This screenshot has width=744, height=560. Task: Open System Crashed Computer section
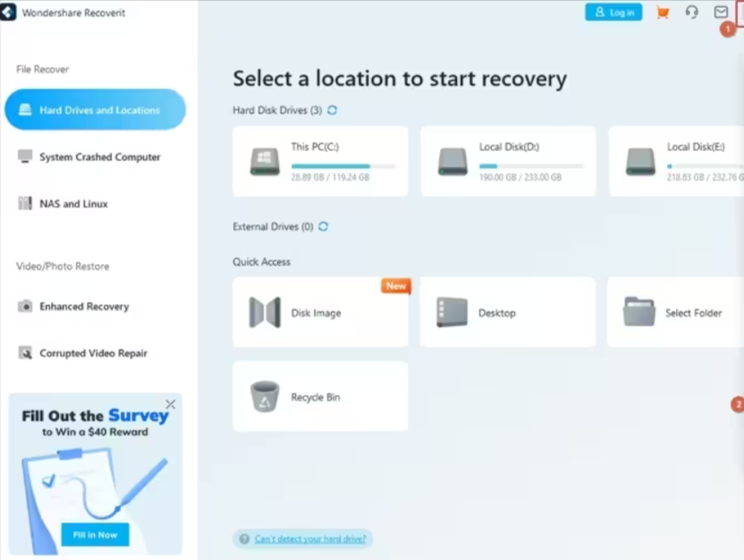[96, 157]
